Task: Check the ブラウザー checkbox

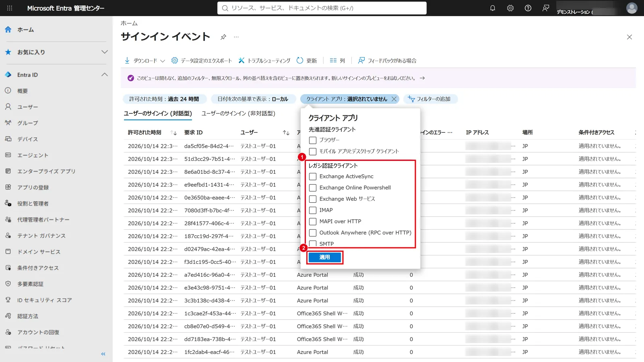Action: 313,140
